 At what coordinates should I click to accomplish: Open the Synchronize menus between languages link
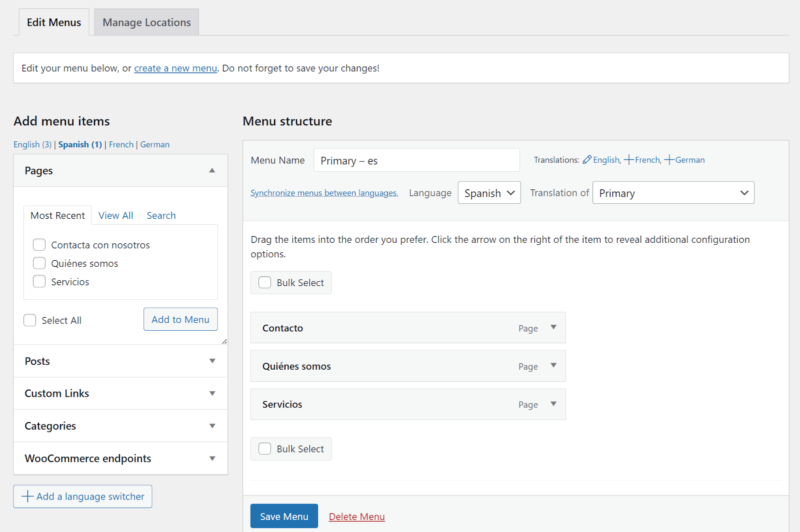coord(324,193)
